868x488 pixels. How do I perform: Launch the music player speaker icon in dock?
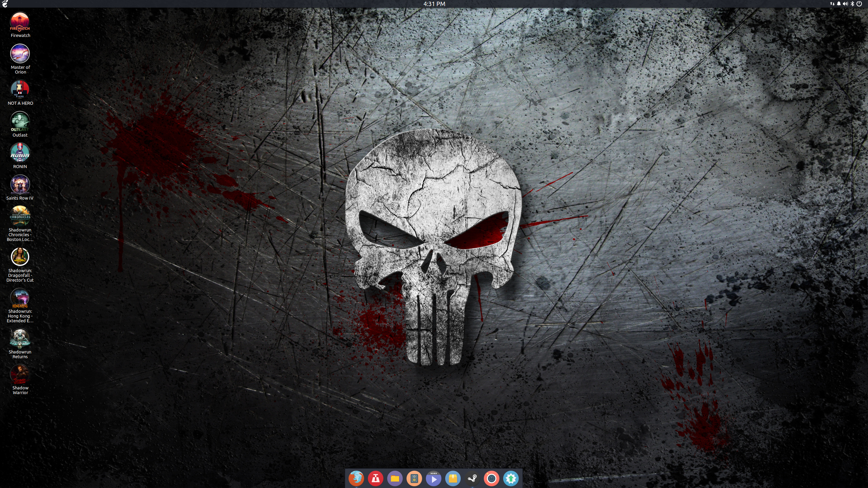(x=414, y=479)
